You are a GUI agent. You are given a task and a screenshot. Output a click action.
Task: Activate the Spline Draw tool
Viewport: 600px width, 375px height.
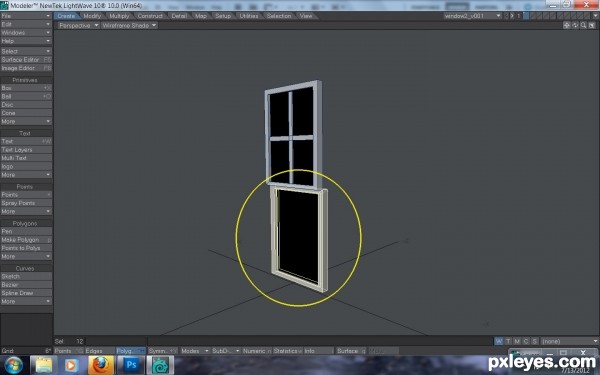(x=26, y=293)
